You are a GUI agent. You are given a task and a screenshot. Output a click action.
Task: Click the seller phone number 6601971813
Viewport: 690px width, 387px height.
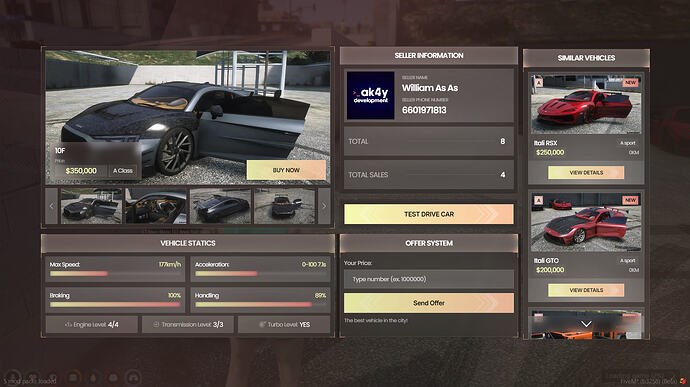point(424,110)
